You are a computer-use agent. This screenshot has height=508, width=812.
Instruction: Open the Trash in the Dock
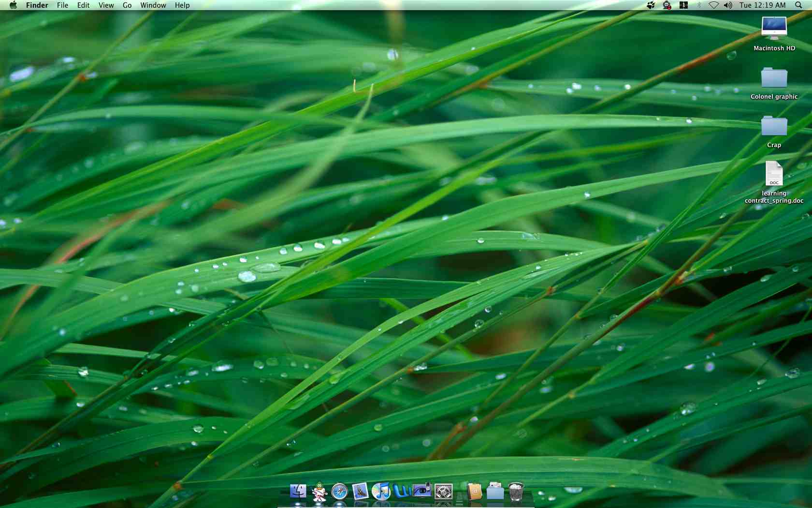tap(516, 492)
